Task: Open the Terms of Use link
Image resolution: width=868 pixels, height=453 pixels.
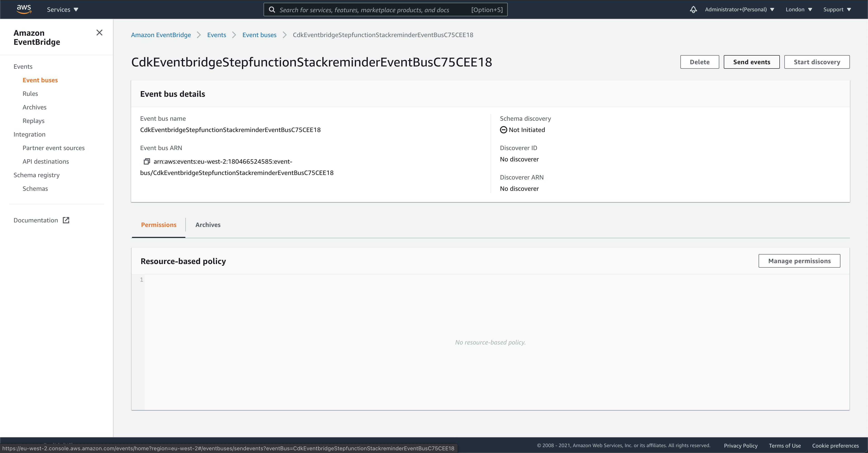Action: click(x=785, y=446)
